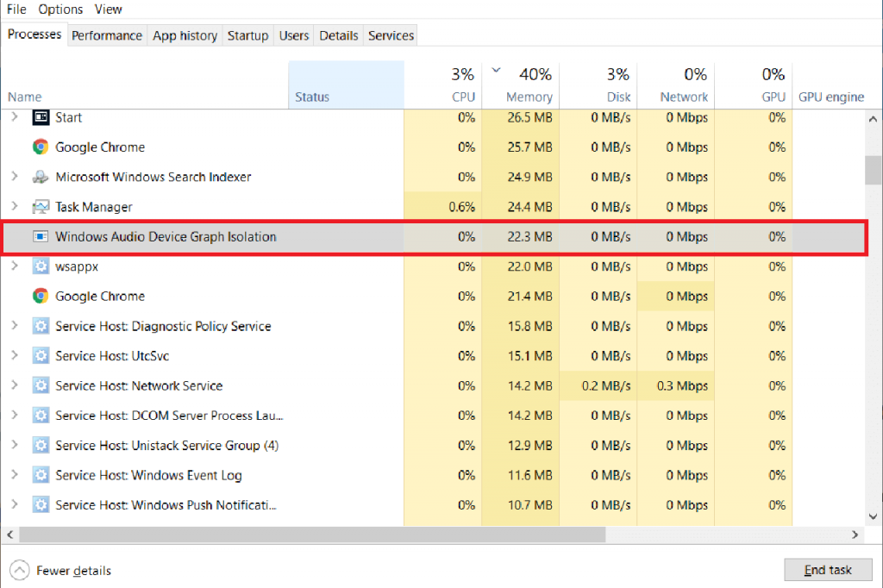Switch to the Performance tab
This screenshot has height=588, width=883.
click(107, 35)
